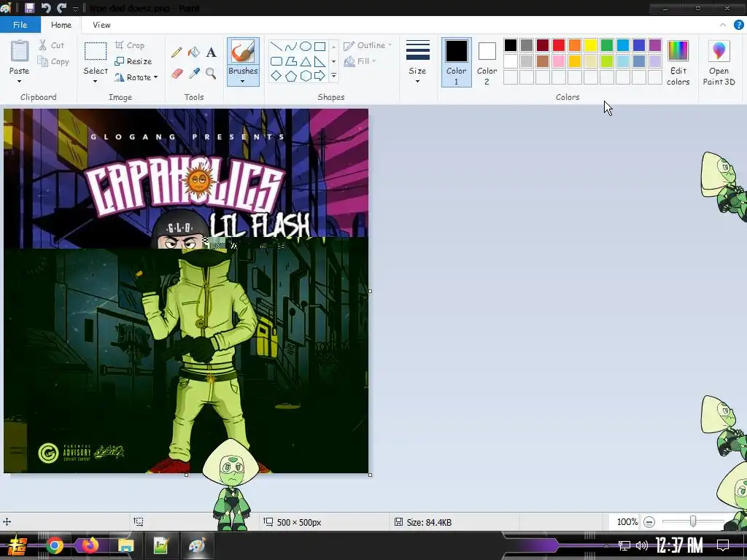Choose the Line shape
Image resolution: width=747 pixels, height=560 pixels.
(x=276, y=46)
